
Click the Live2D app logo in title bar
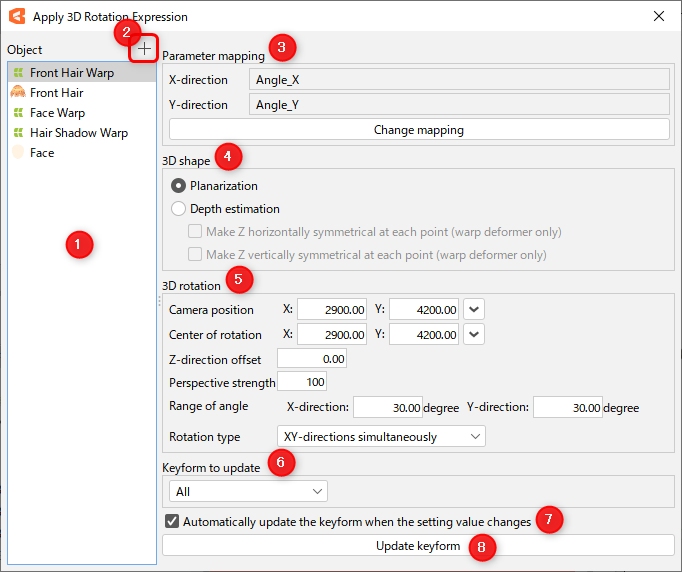[x=17, y=17]
